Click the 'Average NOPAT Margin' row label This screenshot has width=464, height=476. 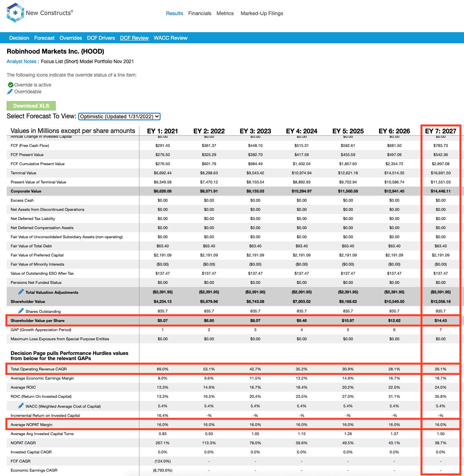[x=31, y=425]
